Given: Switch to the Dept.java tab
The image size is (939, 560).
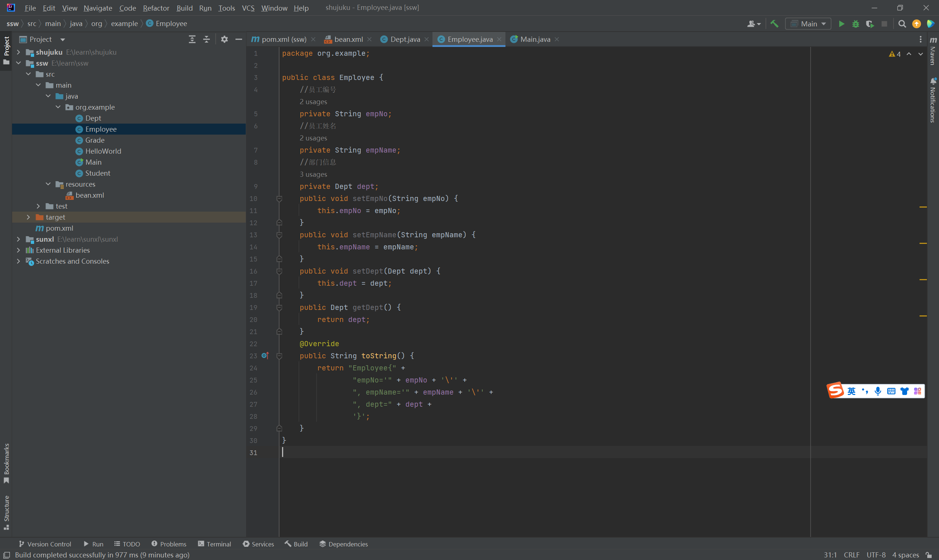Looking at the screenshot, I should click(x=405, y=39).
